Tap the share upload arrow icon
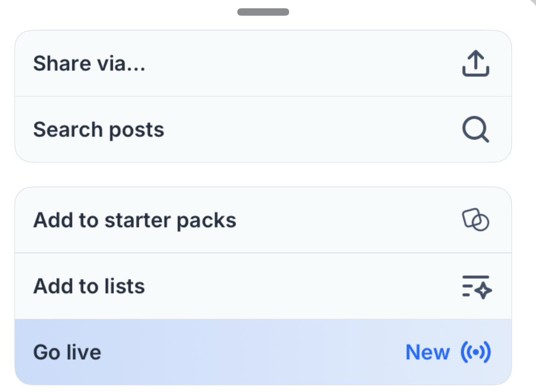The width and height of the screenshot is (536, 392). pyautogui.click(x=476, y=64)
